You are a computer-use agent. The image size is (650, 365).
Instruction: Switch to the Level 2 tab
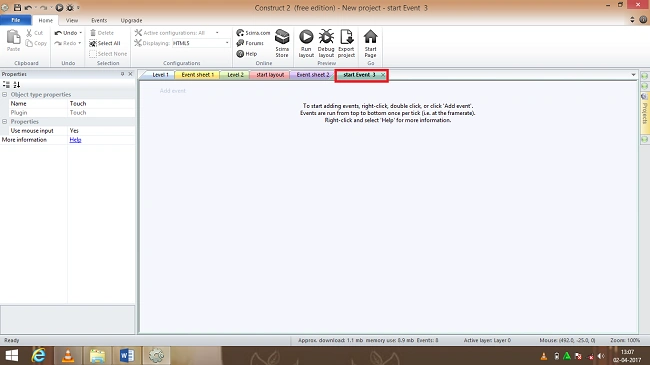click(x=235, y=75)
